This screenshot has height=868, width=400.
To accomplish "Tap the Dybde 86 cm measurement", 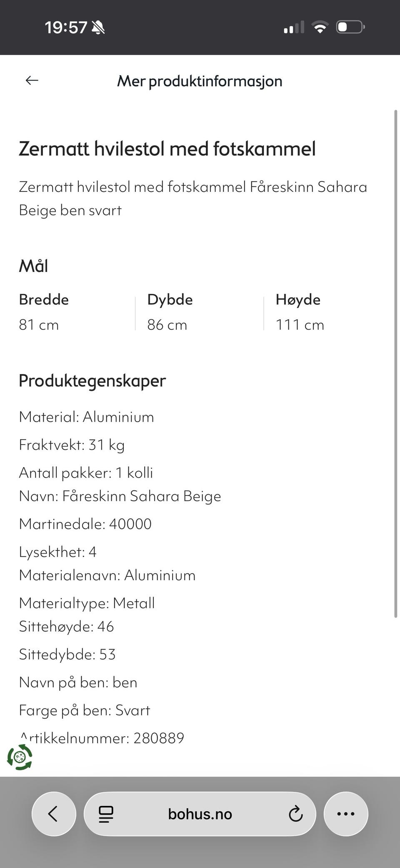I will pyautogui.click(x=170, y=312).
